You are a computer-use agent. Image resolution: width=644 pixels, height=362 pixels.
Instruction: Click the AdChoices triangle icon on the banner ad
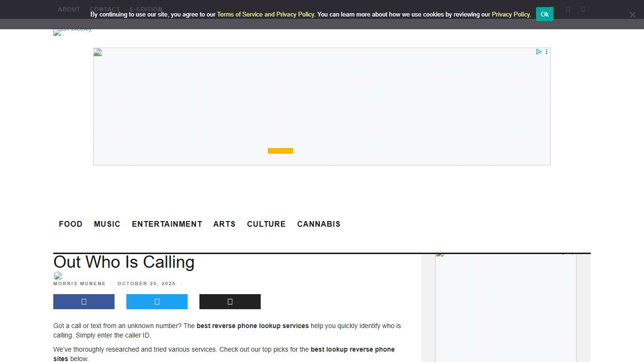pos(538,52)
